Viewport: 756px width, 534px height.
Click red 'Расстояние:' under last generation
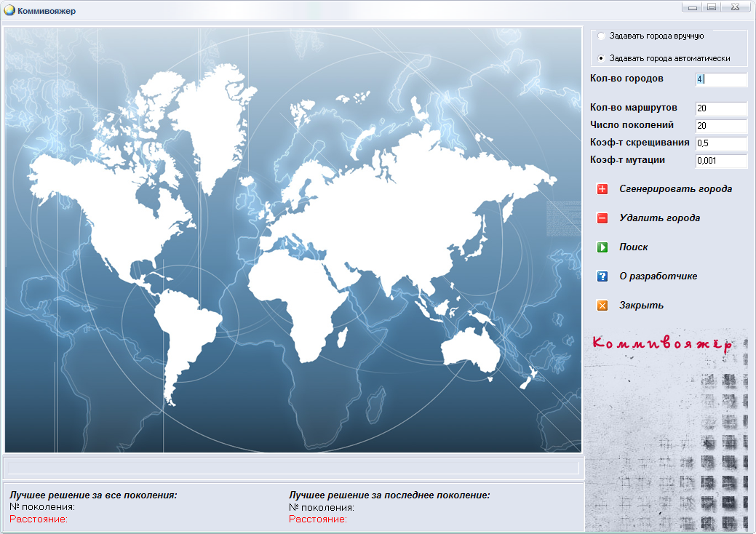[318, 519]
